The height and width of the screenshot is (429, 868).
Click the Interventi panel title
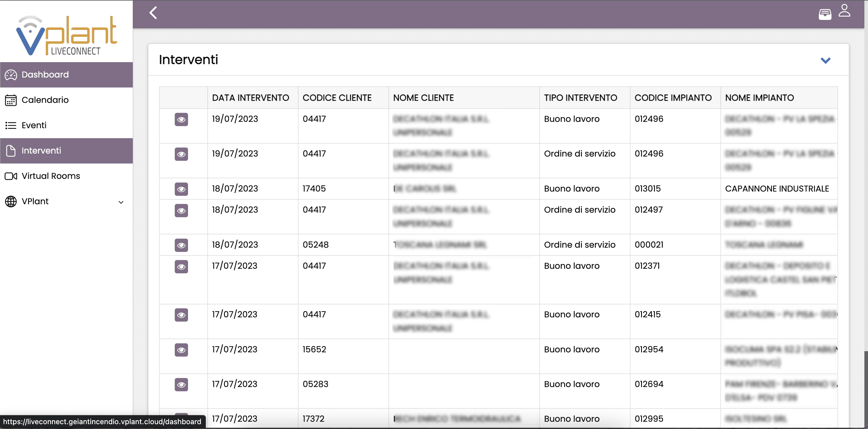coord(188,60)
